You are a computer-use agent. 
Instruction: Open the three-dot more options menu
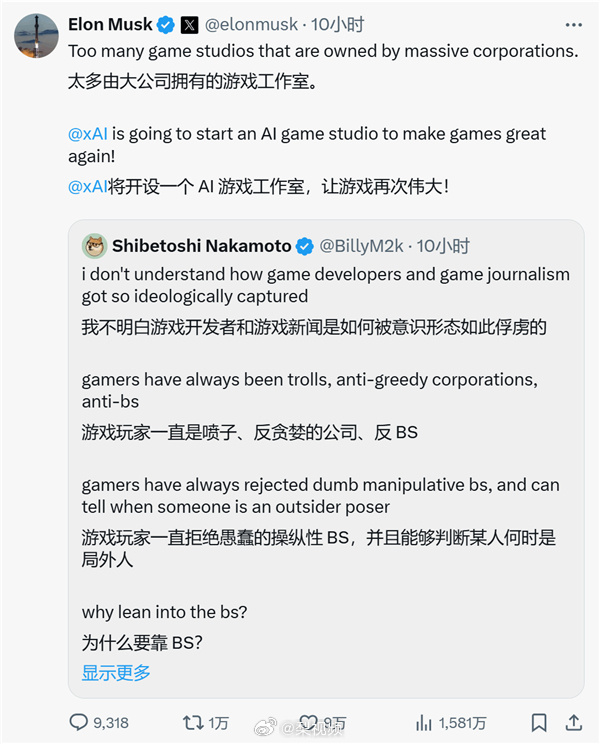pyautogui.click(x=573, y=25)
